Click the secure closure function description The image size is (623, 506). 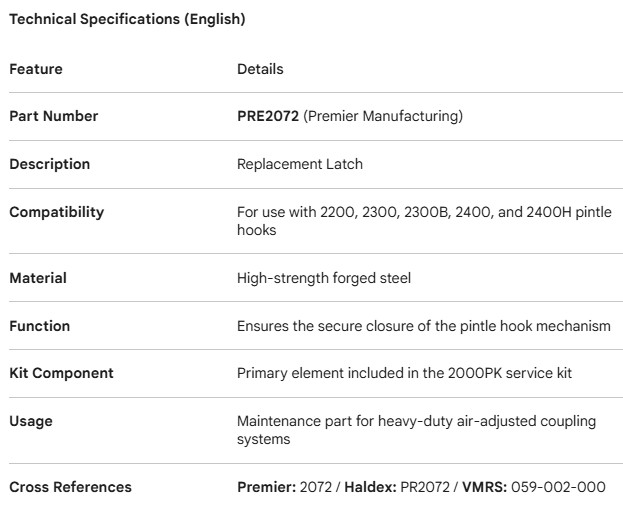pyautogui.click(x=423, y=326)
